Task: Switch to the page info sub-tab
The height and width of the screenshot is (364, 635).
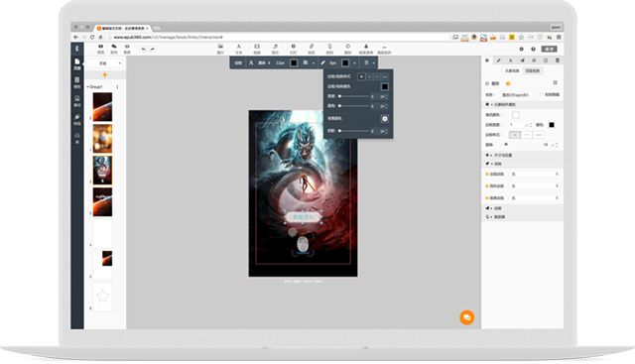Action: pos(533,70)
